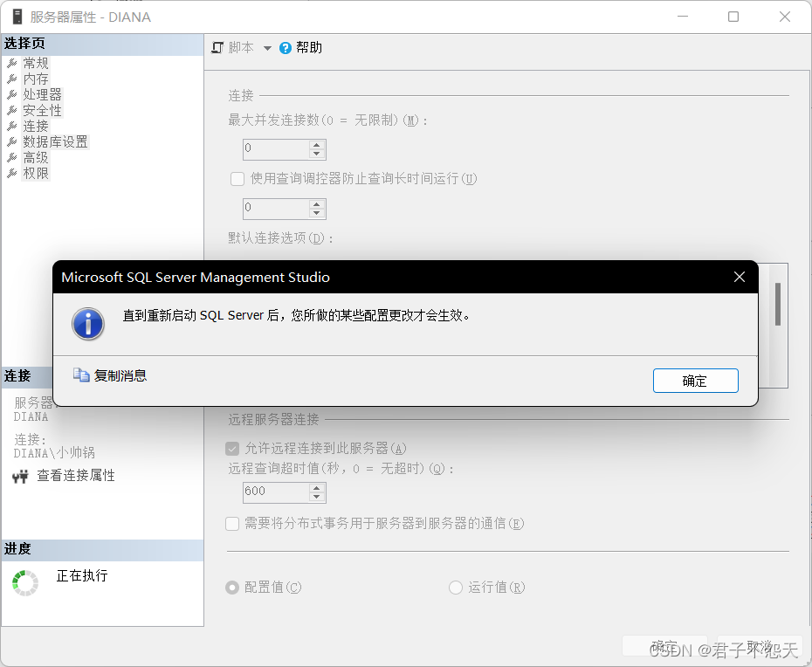This screenshot has width=812, height=667.
Task: Click the green progress spinner icon
Action: pos(24,583)
